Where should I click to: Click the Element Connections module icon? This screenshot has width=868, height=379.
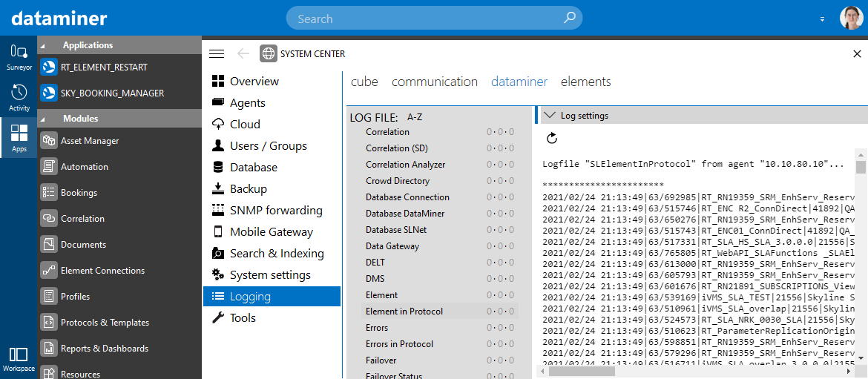click(x=49, y=271)
